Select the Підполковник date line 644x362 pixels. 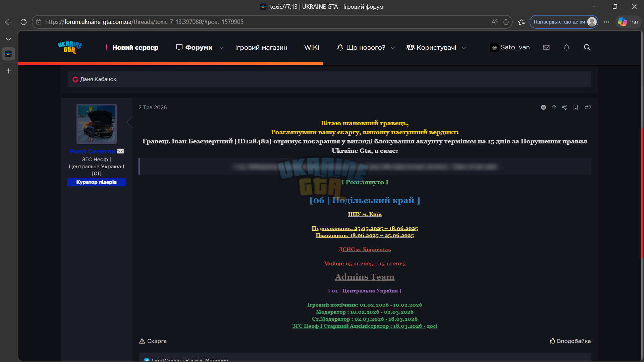tap(365, 228)
